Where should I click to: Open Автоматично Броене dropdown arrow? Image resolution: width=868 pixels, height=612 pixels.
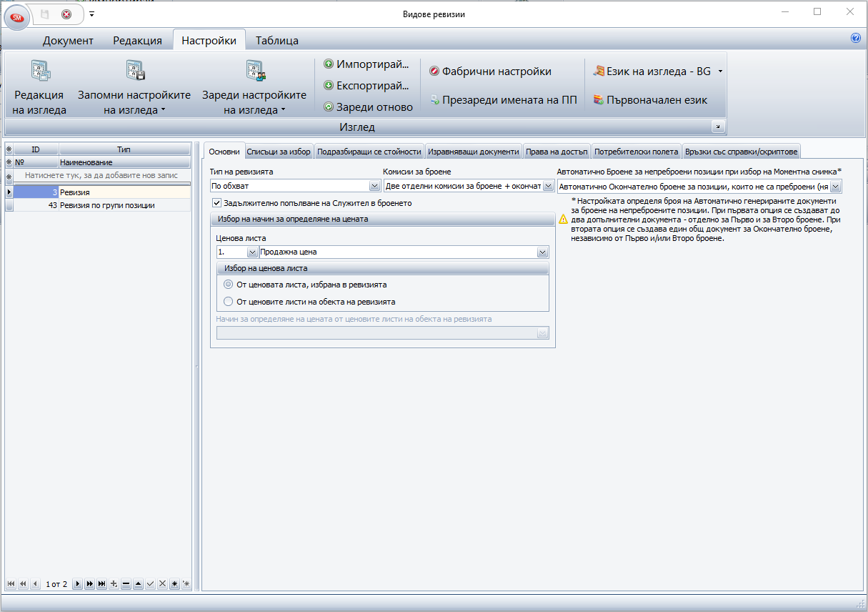pos(836,186)
